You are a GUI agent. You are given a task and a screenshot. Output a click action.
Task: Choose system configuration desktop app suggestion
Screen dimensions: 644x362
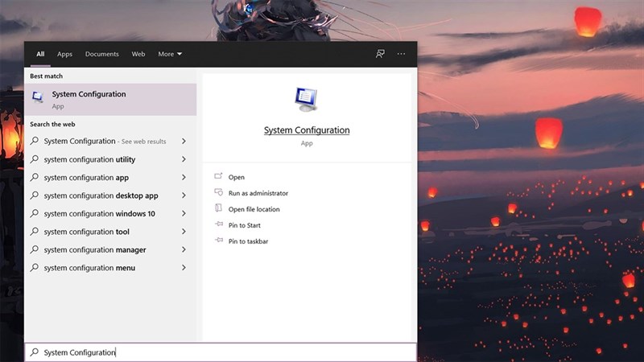pyautogui.click(x=101, y=195)
